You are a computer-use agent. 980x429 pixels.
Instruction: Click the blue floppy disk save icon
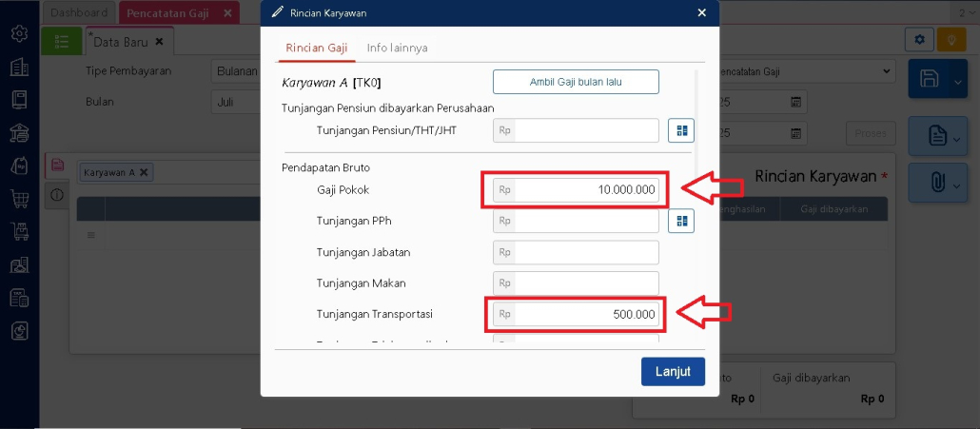tap(931, 80)
